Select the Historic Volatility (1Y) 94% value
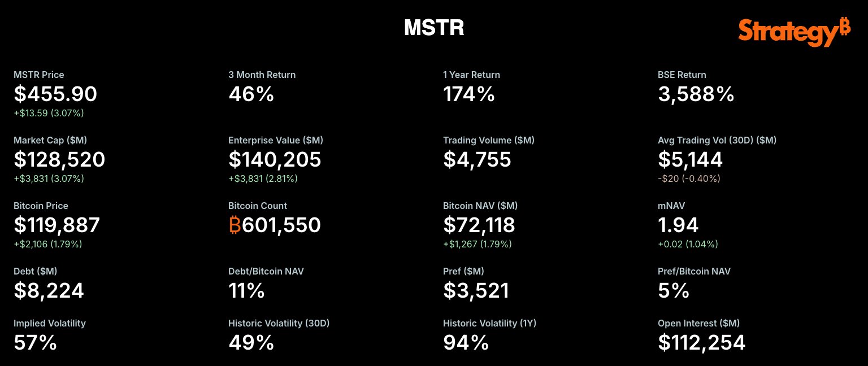 point(466,343)
